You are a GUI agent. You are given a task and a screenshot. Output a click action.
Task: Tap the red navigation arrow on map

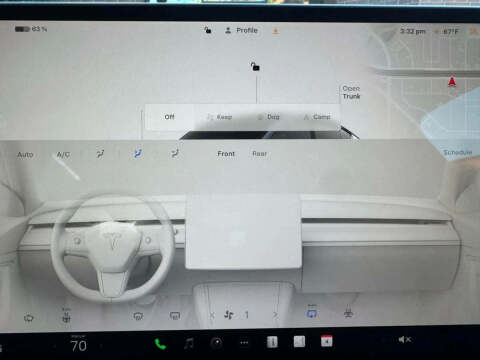[452, 81]
